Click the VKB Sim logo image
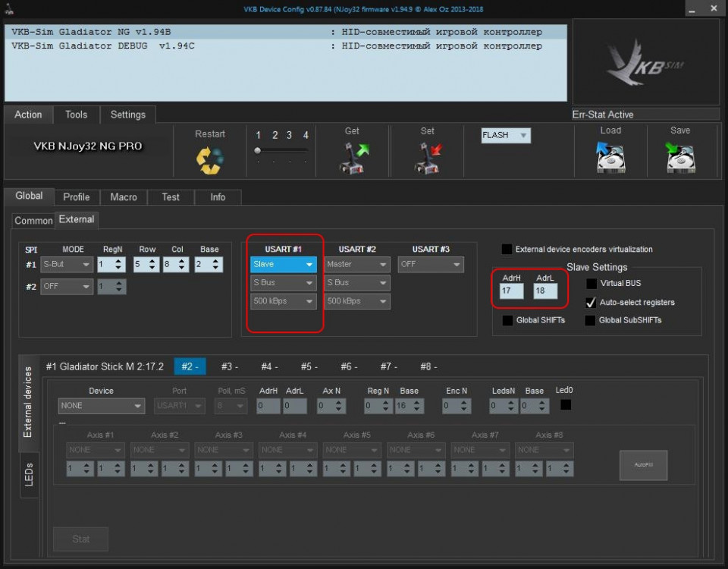 point(645,64)
